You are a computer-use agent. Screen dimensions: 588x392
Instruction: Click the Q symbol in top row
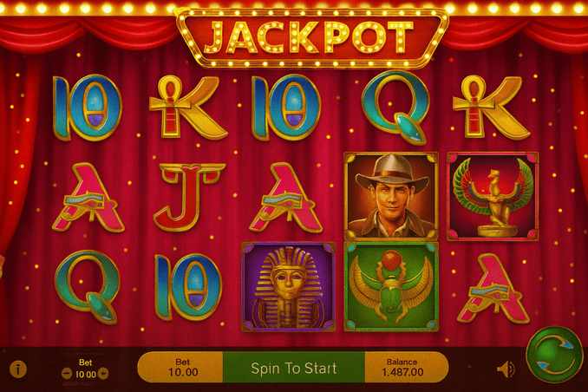[x=395, y=107]
